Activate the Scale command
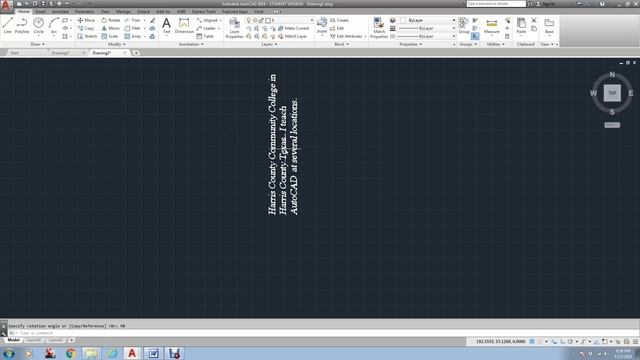The width and height of the screenshot is (640, 360). point(110,36)
